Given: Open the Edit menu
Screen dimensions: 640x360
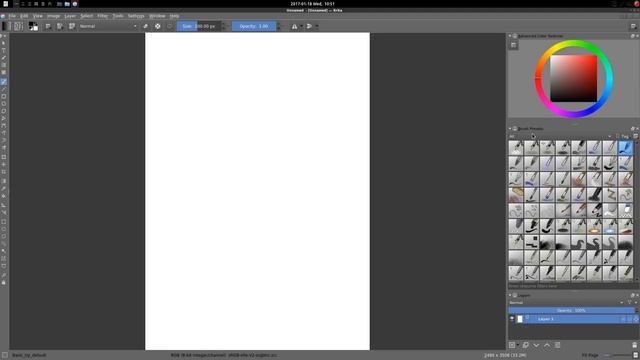Looking at the screenshot, I should [x=24, y=16].
